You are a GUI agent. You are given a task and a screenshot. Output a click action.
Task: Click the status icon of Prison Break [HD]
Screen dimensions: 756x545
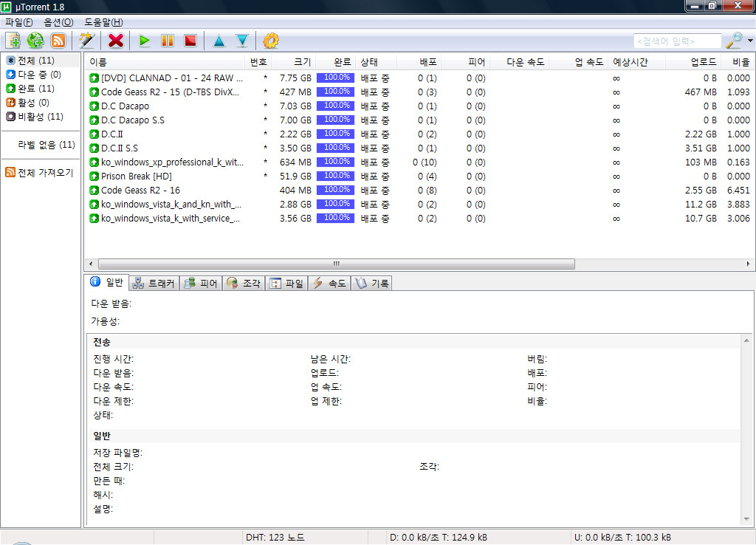click(x=94, y=176)
